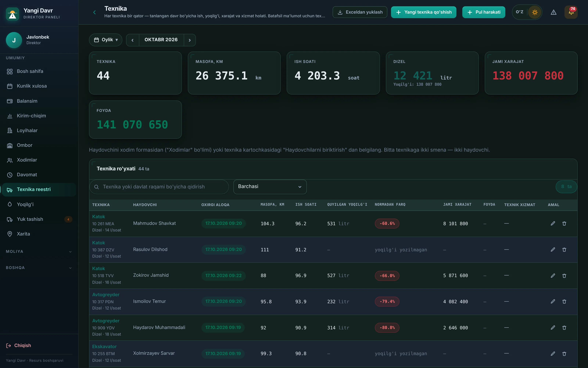Toggle the sun light-theme switch
588x368 pixels.
point(535,12)
